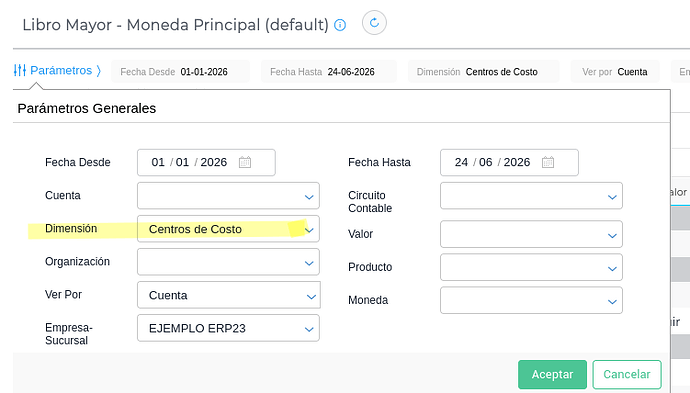The image size is (690, 393).
Task: Select the Fecha Desde 01-01-2026 filter chip
Action: 180,72
